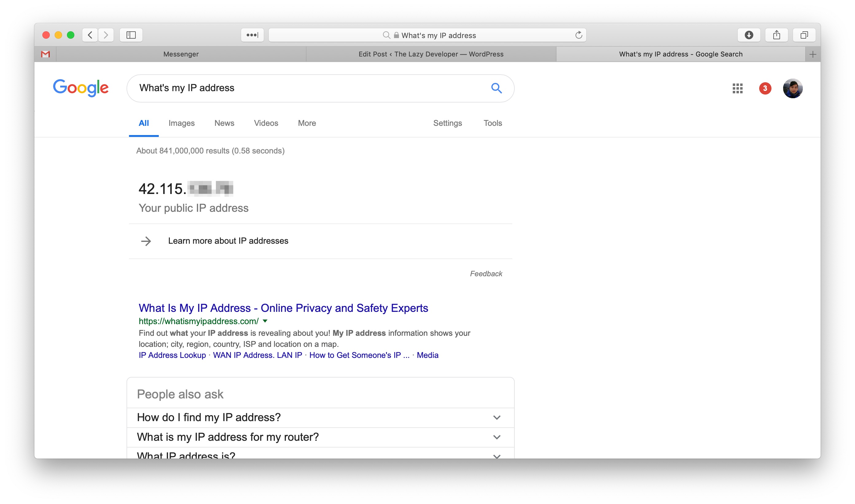
Task: Open the More search menu
Action: [x=306, y=123]
